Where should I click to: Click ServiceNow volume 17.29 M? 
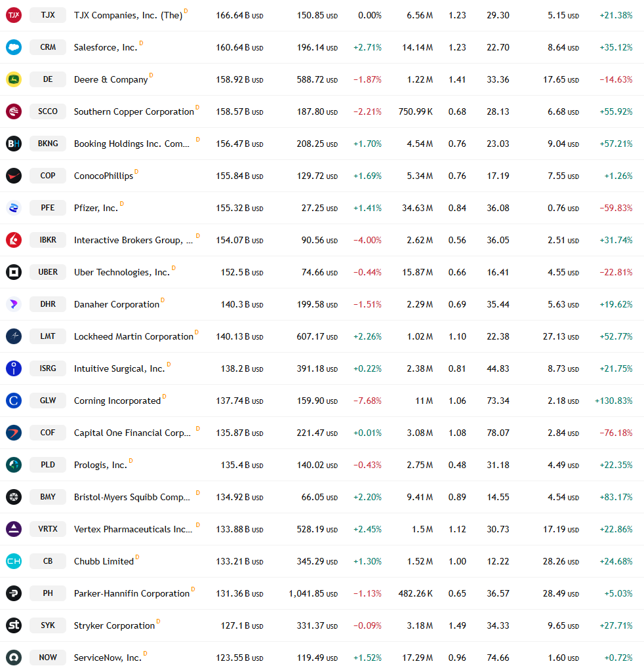pyautogui.click(x=417, y=658)
